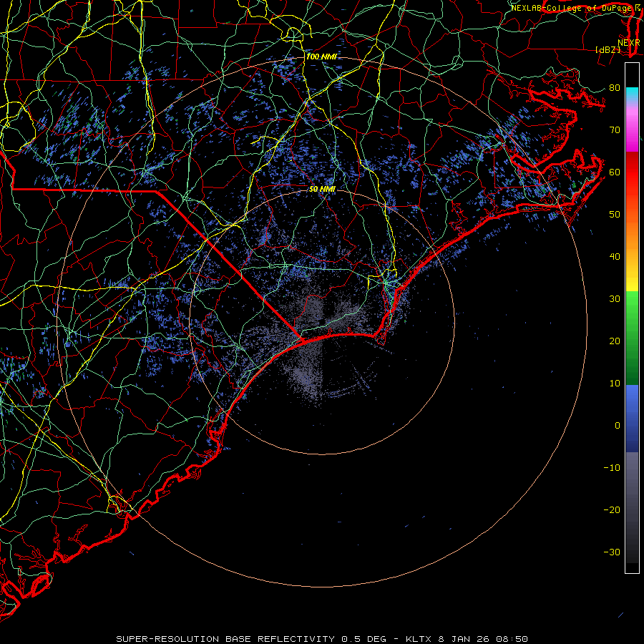Click the 10 value on dBZ scale
The height and width of the screenshot is (644, 644).
coord(615,384)
